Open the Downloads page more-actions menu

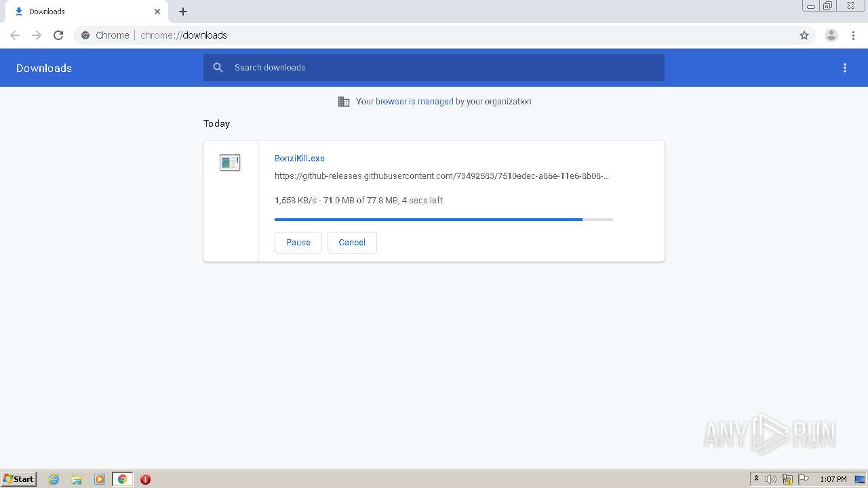tap(845, 68)
